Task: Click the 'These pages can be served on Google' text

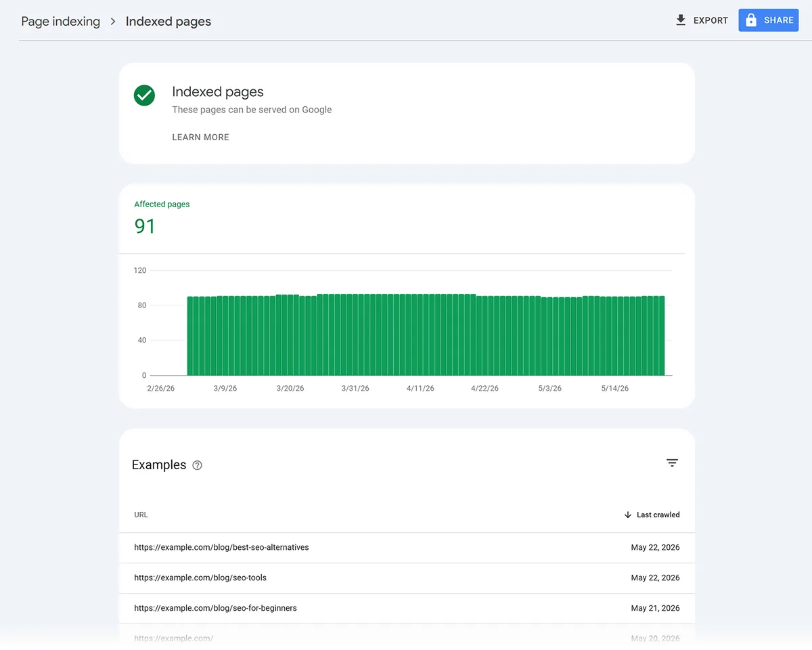Action: pyautogui.click(x=252, y=110)
